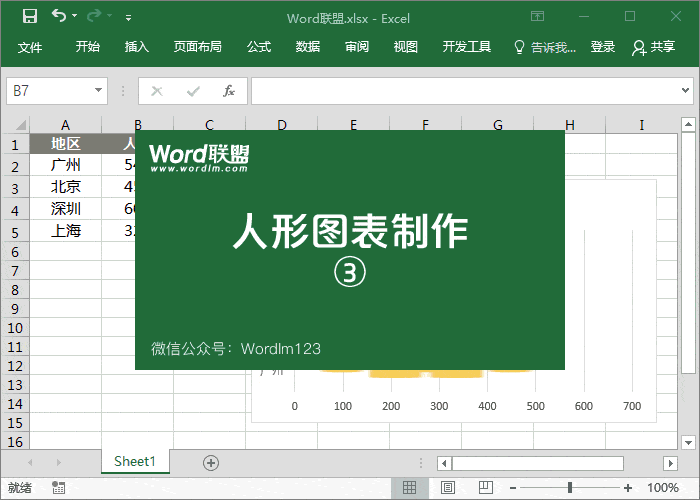This screenshot has height=500, width=700.
Task: Click the 共享 share button
Action: pyautogui.click(x=653, y=47)
